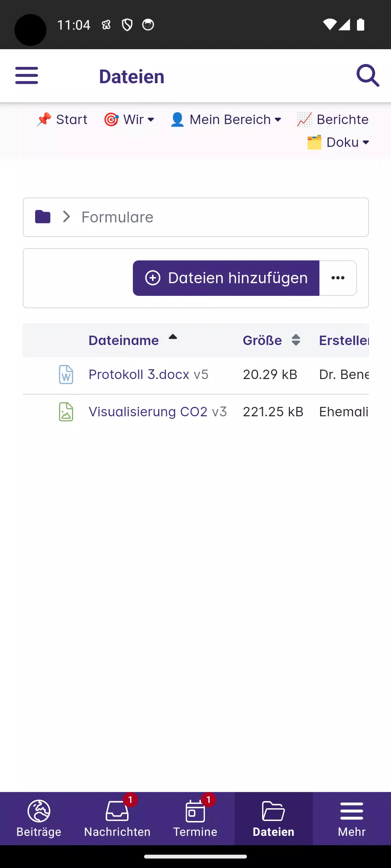
Task: Expand the Doku dropdown menu
Action: pyautogui.click(x=338, y=142)
